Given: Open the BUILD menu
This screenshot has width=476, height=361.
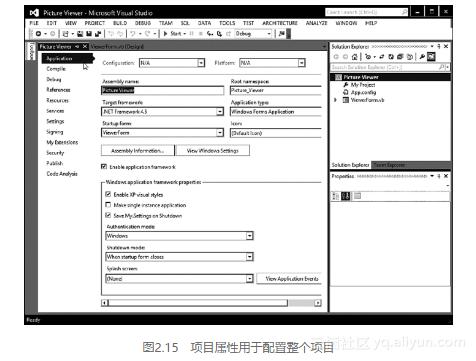Looking at the screenshot, I should click(120, 23).
